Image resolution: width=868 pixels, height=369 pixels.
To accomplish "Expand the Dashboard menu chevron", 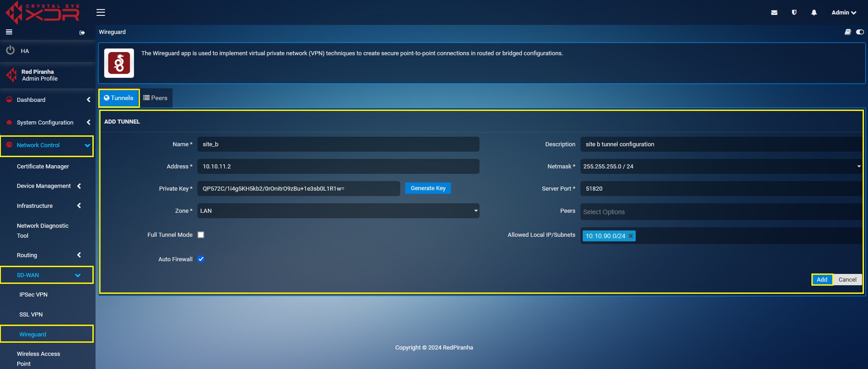I will click(88, 100).
